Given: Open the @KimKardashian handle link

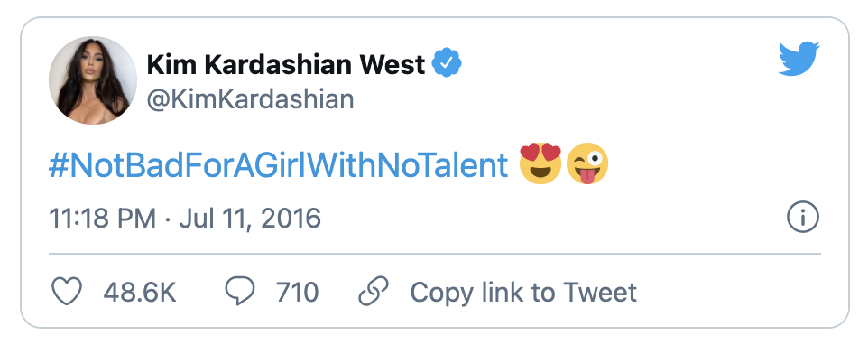Looking at the screenshot, I should click(x=250, y=99).
